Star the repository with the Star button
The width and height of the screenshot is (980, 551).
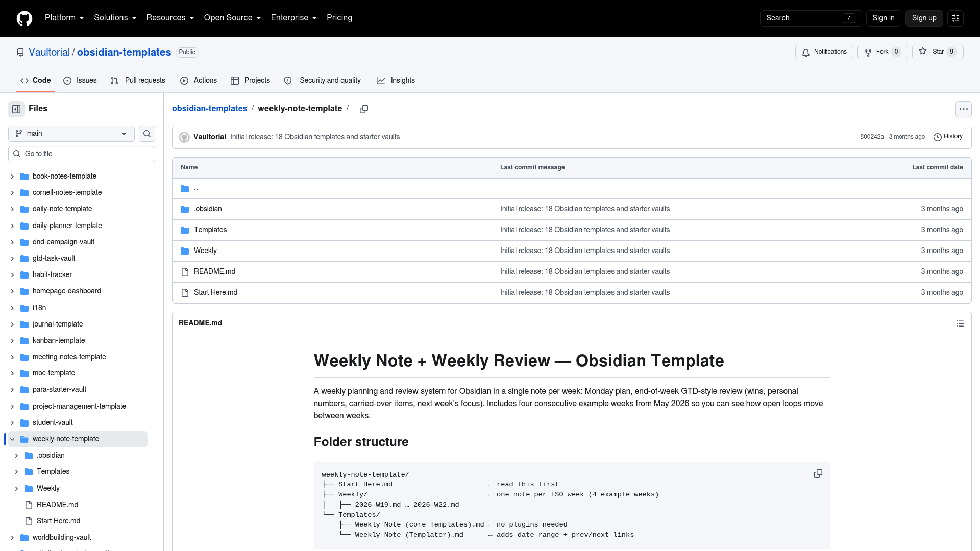938,52
